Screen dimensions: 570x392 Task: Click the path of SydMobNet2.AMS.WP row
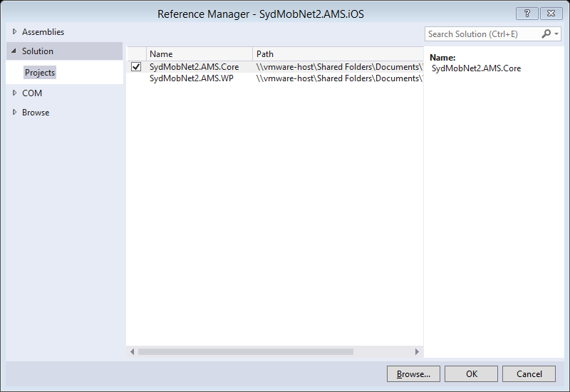click(339, 78)
